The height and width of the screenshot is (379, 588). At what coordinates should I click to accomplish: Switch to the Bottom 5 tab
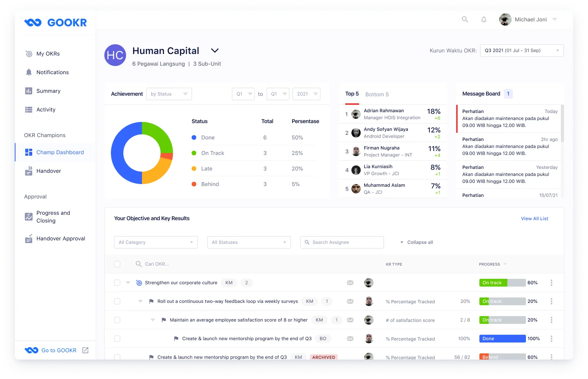click(x=377, y=94)
